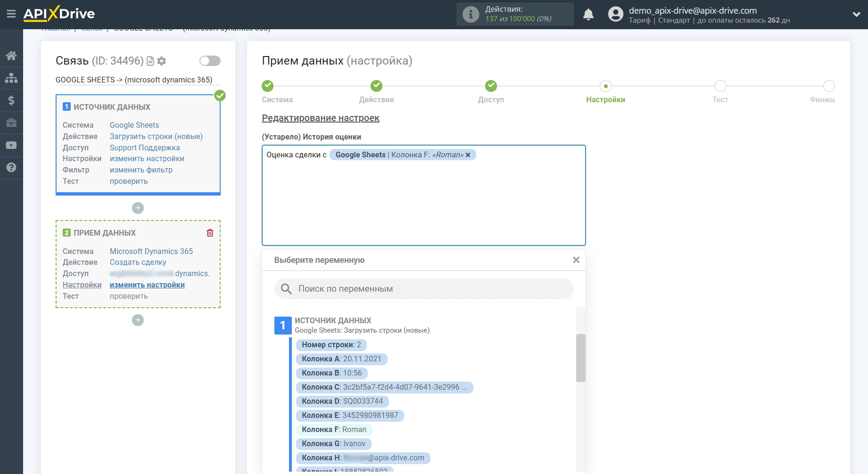This screenshot has width=868, height=474.
Task: Expand the account dropdown chevron
Action: tap(856, 15)
